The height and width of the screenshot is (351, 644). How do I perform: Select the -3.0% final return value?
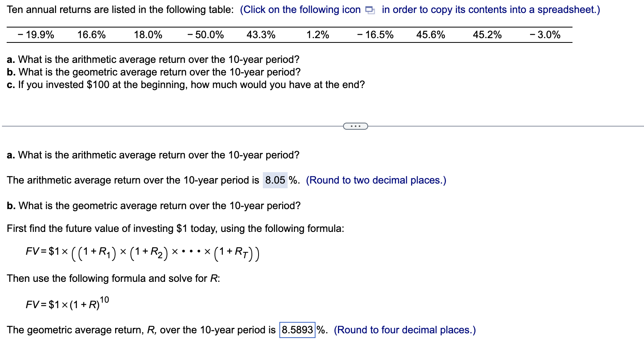point(545,35)
